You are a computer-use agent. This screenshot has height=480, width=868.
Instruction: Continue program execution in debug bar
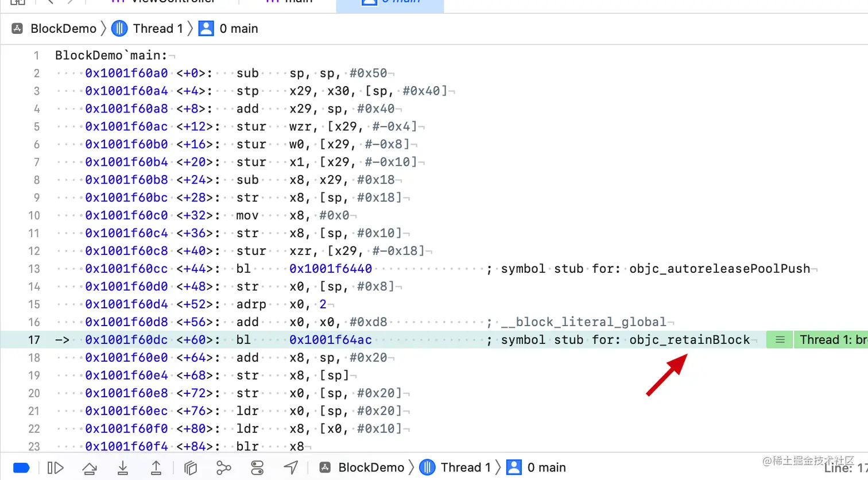click(55, 468)
